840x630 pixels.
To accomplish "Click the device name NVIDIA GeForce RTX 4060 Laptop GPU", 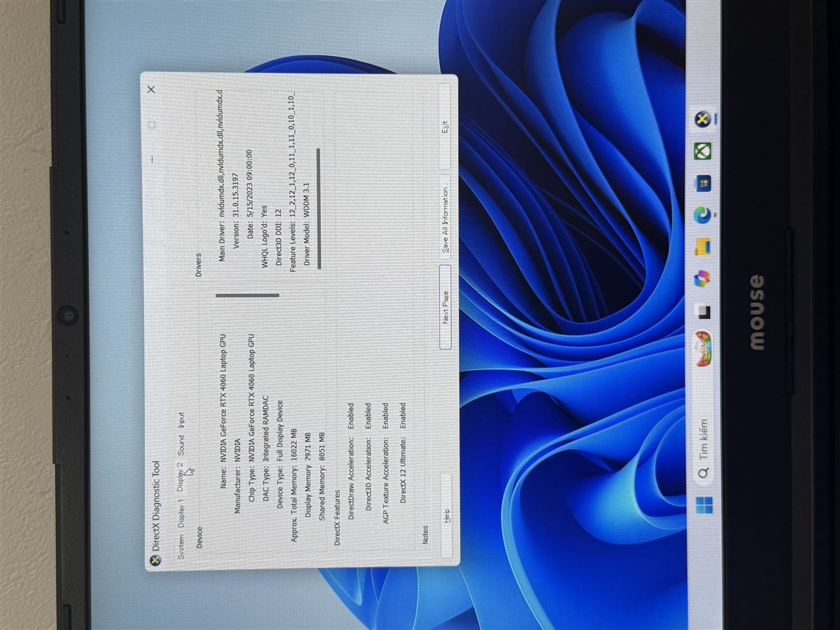I will coord(223,398).
